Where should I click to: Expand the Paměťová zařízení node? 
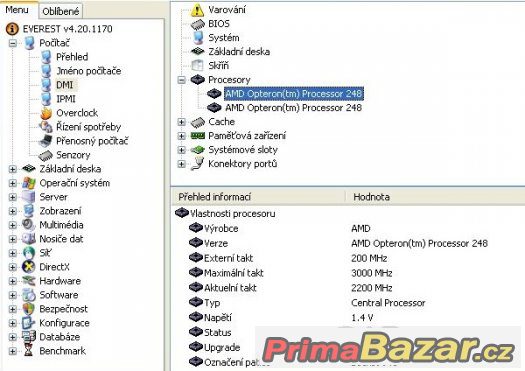pos(181,136)
